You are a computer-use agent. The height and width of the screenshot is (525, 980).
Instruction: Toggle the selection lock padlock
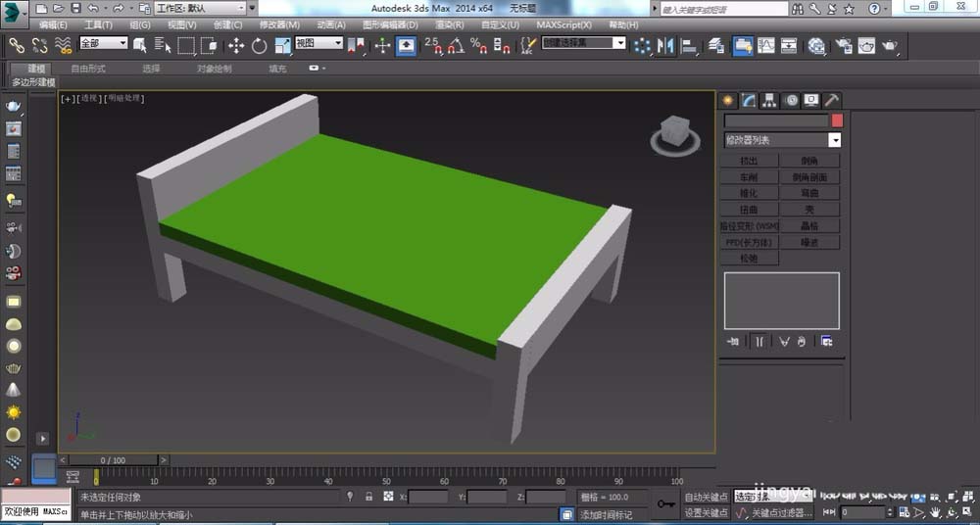tap(368, 498)
